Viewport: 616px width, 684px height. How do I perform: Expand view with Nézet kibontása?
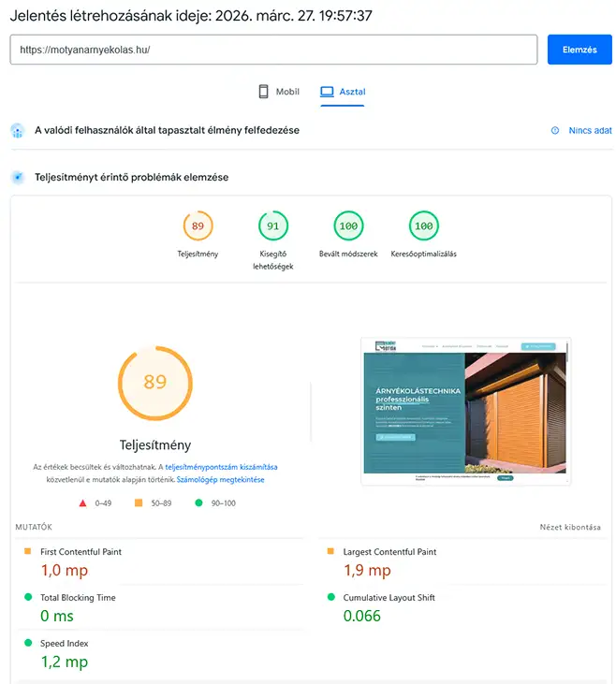pyautogui.click(x=570, y=527)
